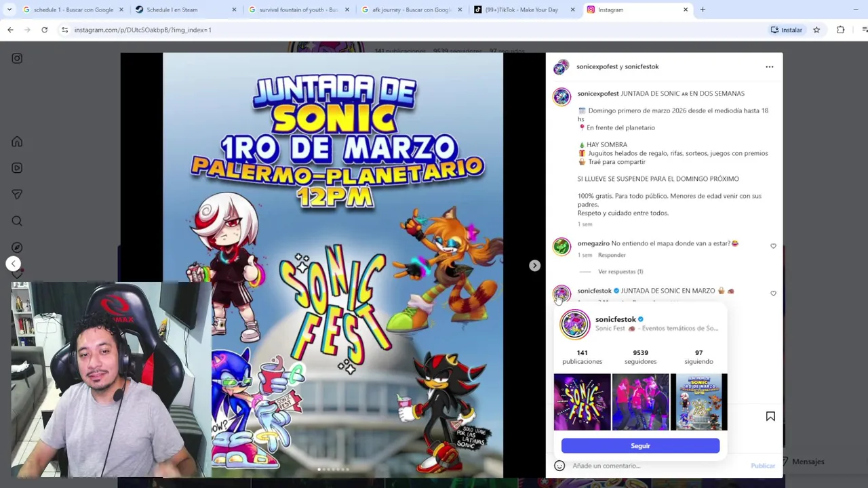
Task: Install the Instagram app button
Action: (x=787, y=30)
